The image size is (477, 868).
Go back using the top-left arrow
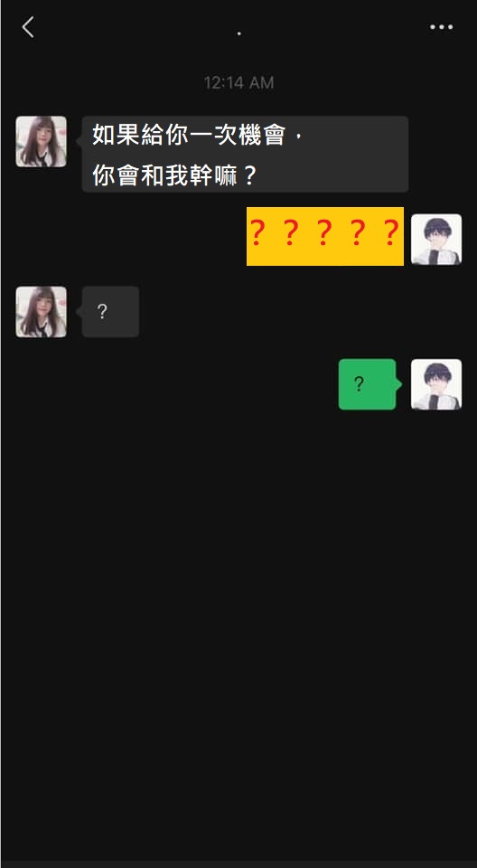point(28,26)
